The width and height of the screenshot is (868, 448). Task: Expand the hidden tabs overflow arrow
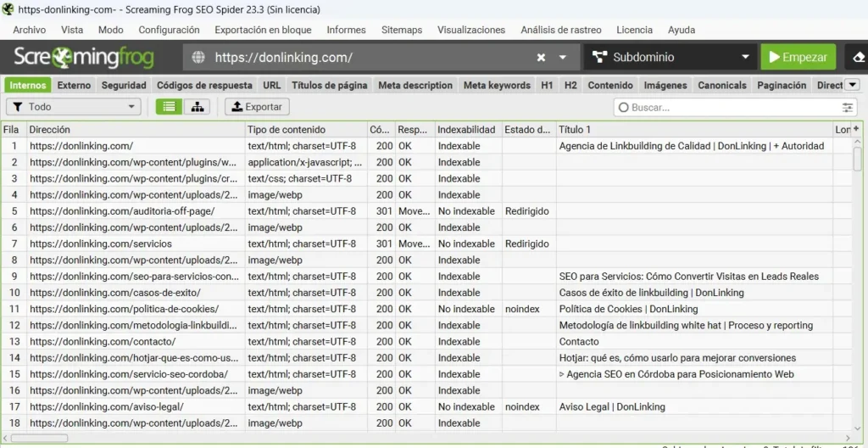tap(853, 85)
